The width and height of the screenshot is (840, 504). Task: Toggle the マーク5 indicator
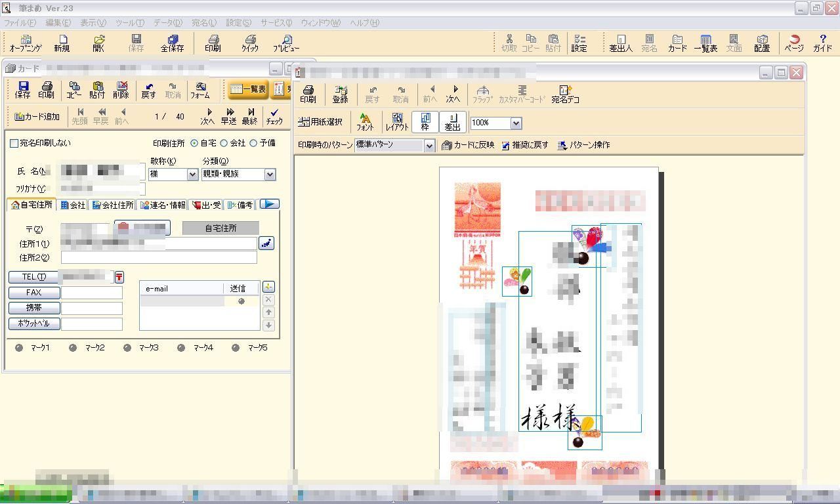click(236, 348)
